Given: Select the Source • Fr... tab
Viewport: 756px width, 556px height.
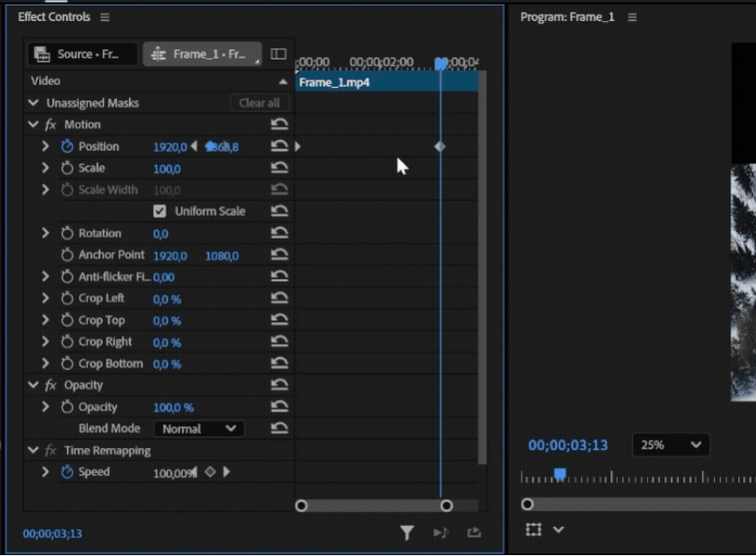Looking at the screenshot, I should (82, 54).
